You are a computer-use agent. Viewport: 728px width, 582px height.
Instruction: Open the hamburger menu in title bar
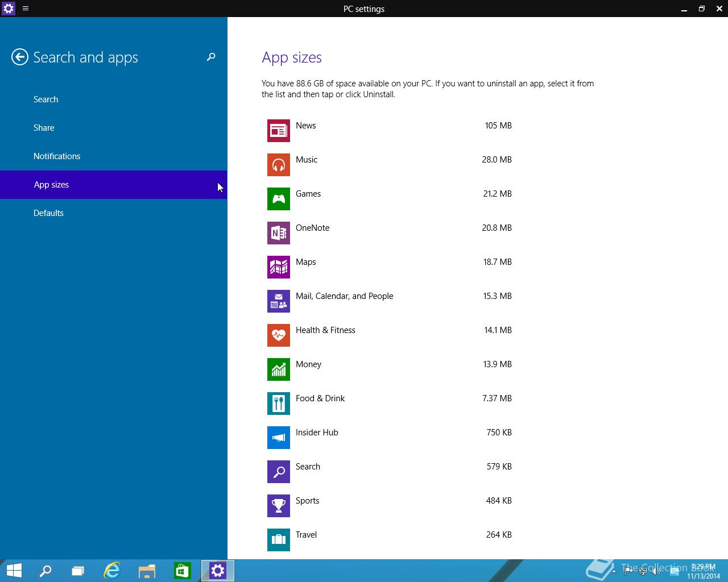tap(26, 9)
